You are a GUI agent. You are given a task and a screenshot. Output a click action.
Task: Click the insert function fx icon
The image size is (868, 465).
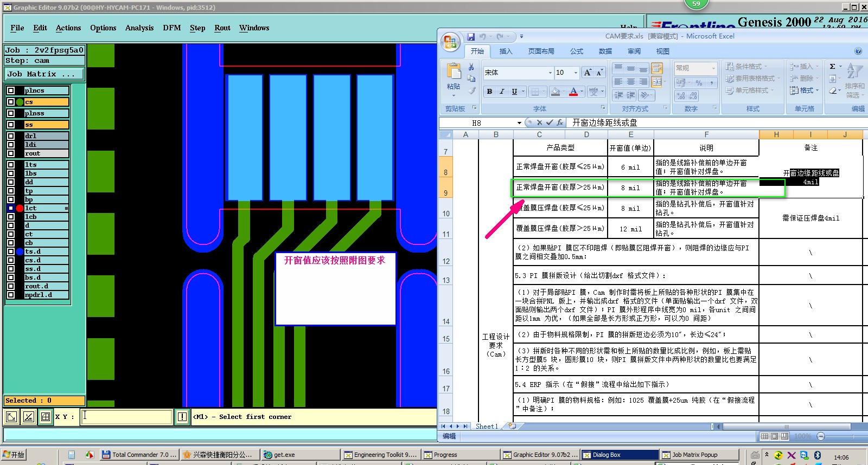[560, 123]
